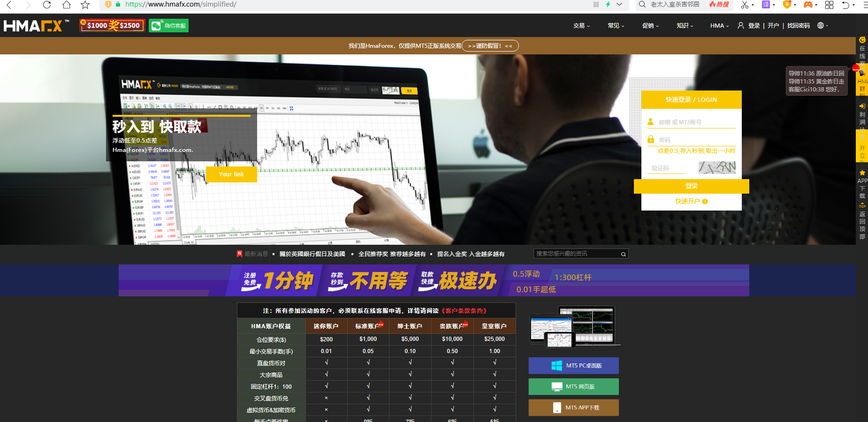Click the 贵族账户 column header
The image size is (868, 422).
tap(452, 326)
